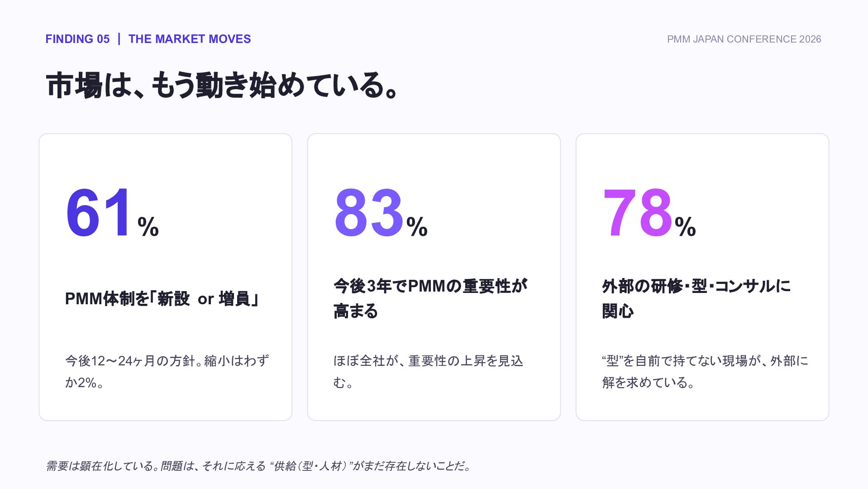Click the italic footer note 需要は顕在化している
The height and width of the screenshot is (489, 868).
[259, 466]
